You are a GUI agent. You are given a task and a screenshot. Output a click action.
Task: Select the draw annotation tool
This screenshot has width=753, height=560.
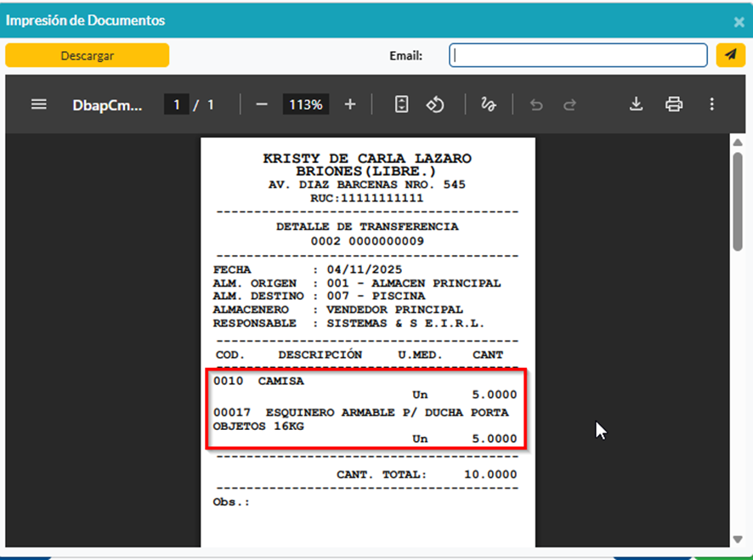[x=488, y=105]
